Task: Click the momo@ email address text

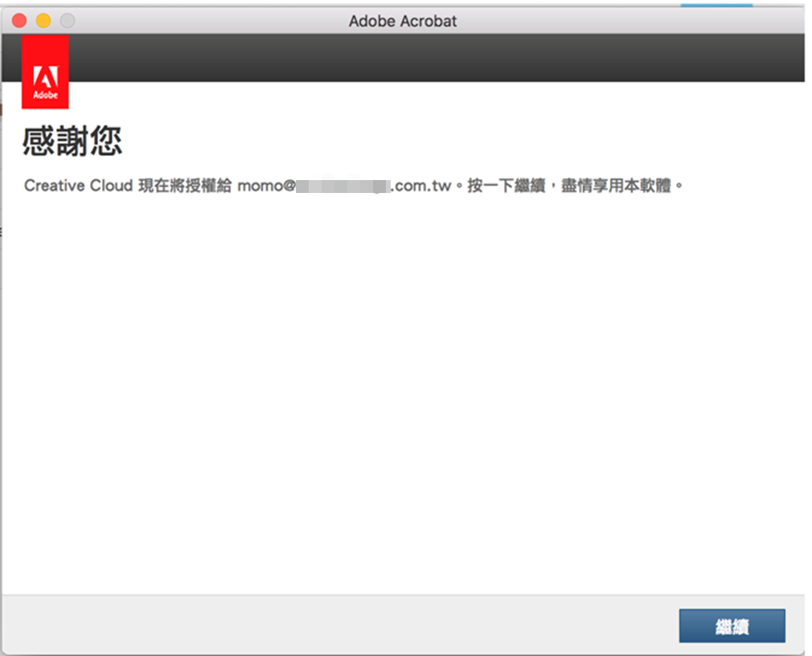Action: (x=344, y=186)
